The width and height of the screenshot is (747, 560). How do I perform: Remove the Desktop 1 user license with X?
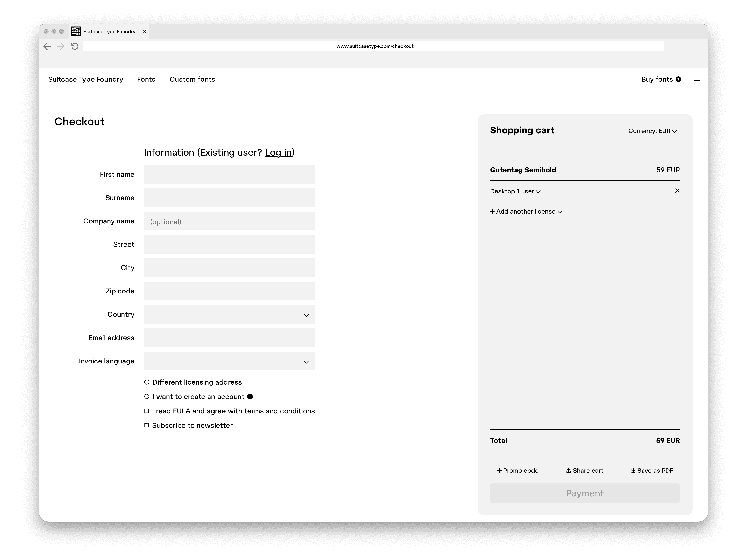pyautogui.click(x=677, y=191)
